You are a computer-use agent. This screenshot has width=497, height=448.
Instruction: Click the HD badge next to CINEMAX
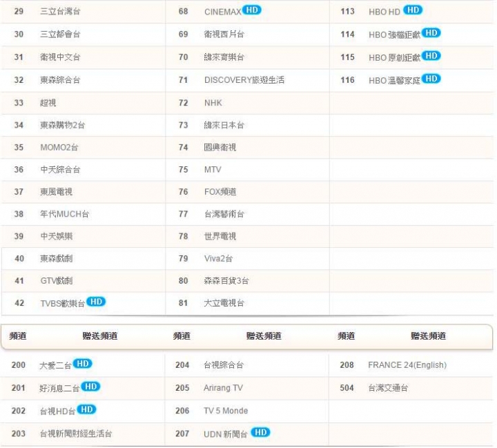tap(252, 10)
